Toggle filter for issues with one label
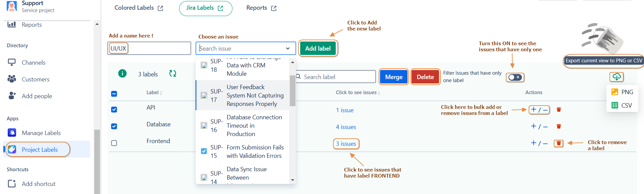This screenshot has width=644, height=194. coord(515,77)
